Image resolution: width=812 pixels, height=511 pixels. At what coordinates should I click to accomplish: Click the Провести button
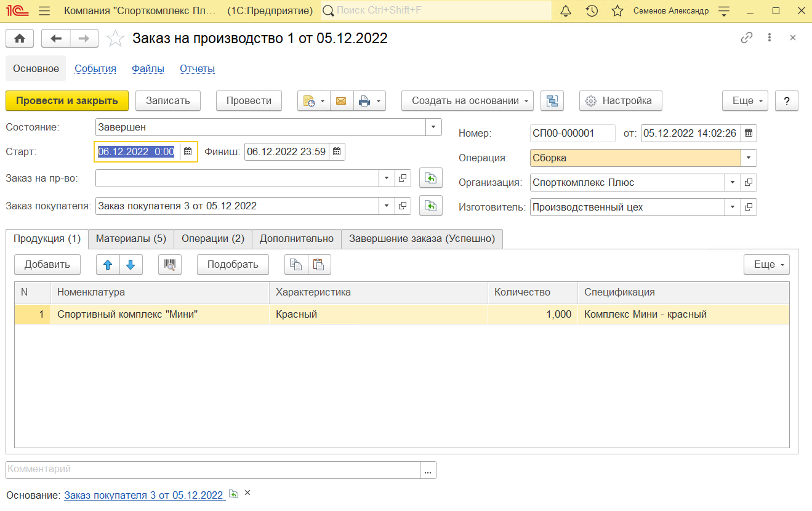pos(249,101)
